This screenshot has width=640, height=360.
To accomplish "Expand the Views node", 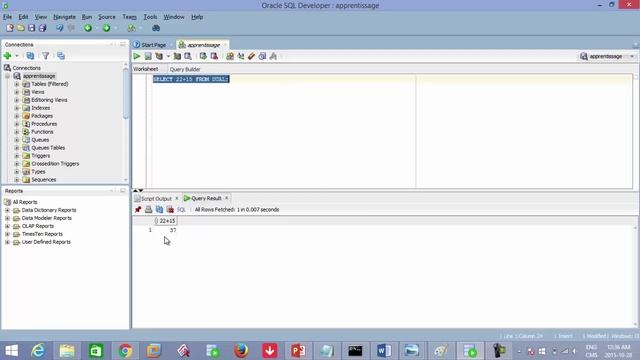I will 17,92.
